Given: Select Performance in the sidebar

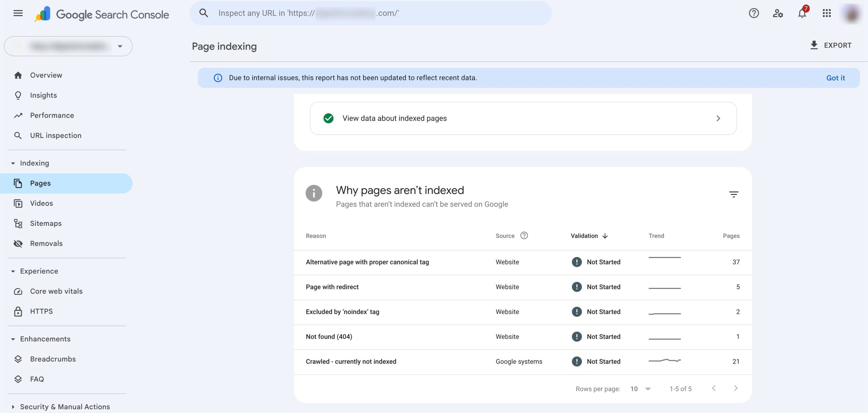Looking at the screenshot, I should (x=52, y=115).
